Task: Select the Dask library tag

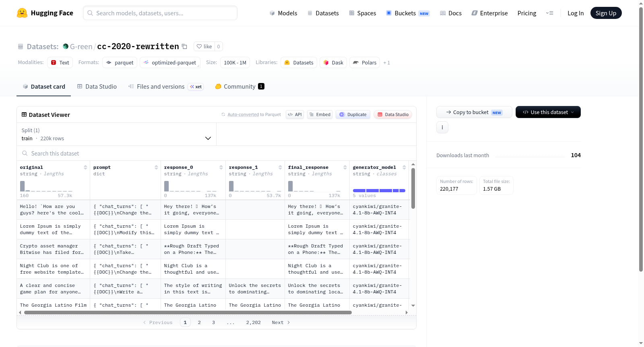Action: click(x=333, y=62)
